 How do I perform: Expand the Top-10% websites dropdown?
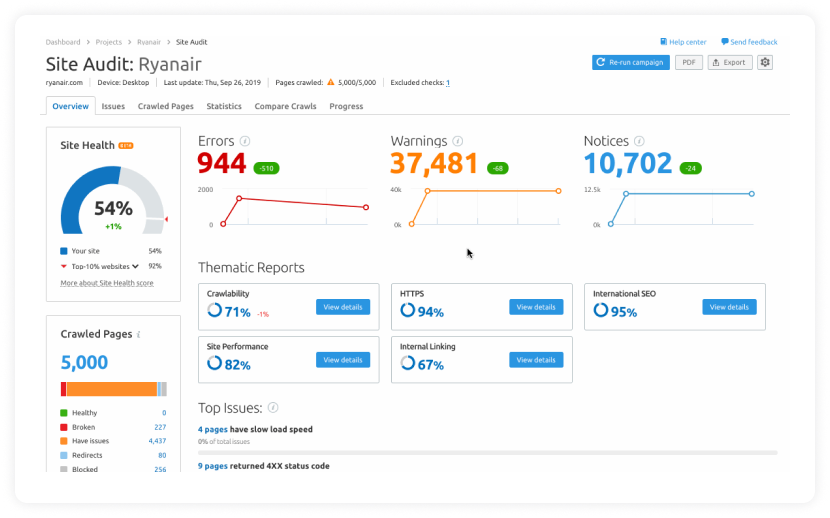coord(136,266)
